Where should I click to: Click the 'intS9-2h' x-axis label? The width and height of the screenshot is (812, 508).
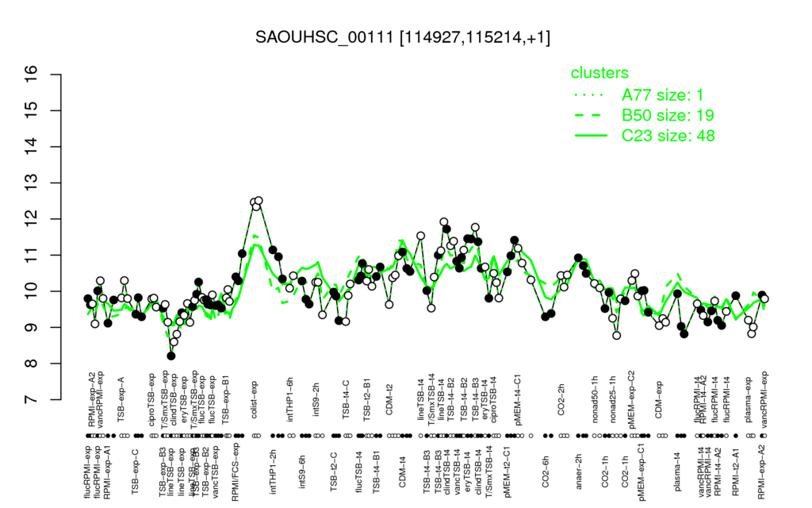point(317,401)
